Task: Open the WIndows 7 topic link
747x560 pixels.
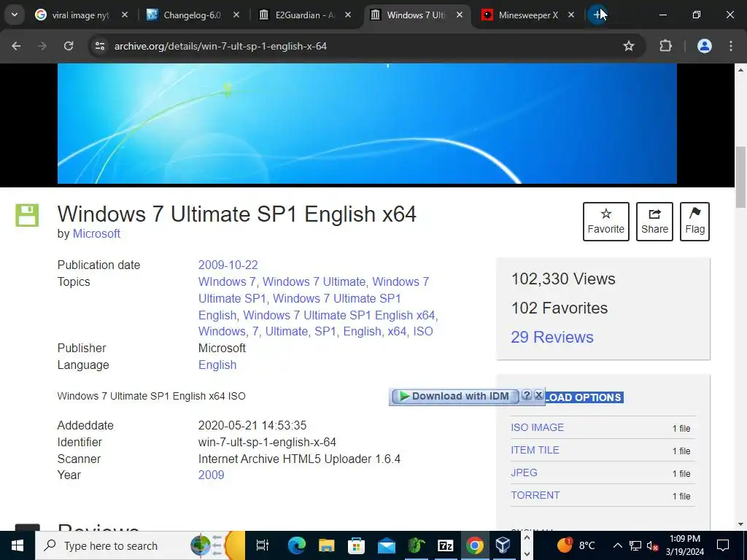Action: pyautogui.click(x=227, y=282)
